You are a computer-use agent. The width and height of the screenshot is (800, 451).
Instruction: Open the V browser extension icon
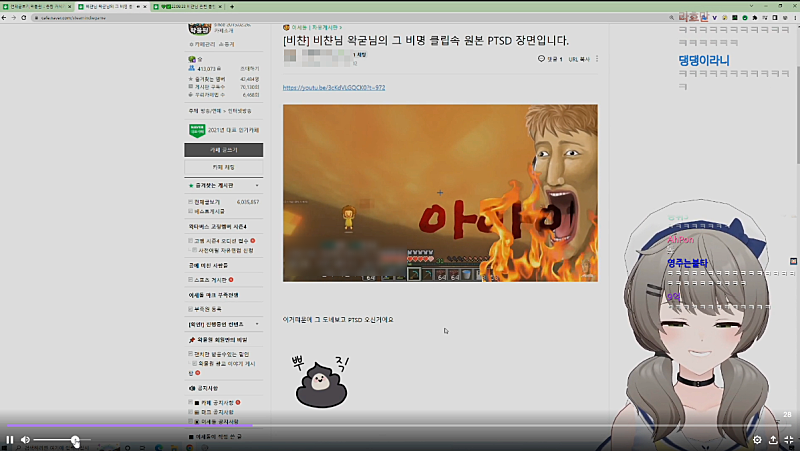click(x=714, y=17)
